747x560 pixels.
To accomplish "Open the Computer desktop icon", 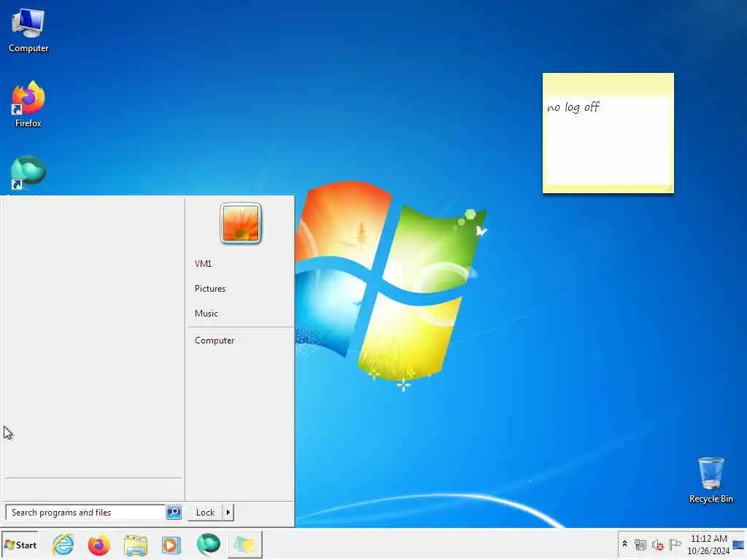I will 28,31.
